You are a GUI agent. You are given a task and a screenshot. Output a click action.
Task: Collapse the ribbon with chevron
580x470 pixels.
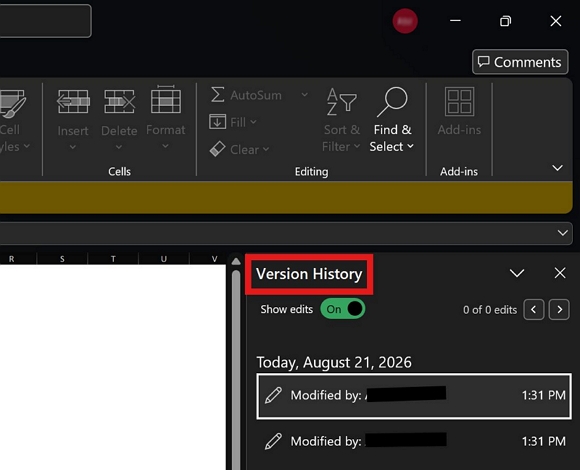(x=557, y=168)
